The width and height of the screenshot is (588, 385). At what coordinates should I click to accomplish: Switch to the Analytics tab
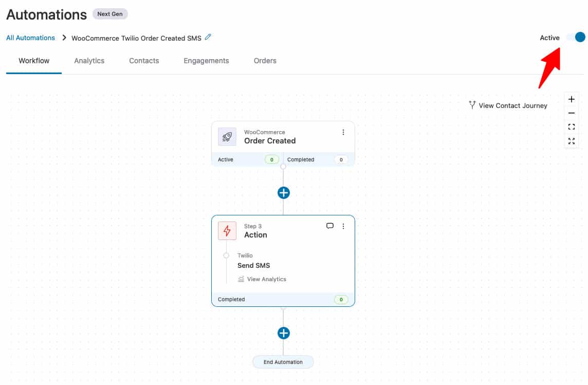89,61
